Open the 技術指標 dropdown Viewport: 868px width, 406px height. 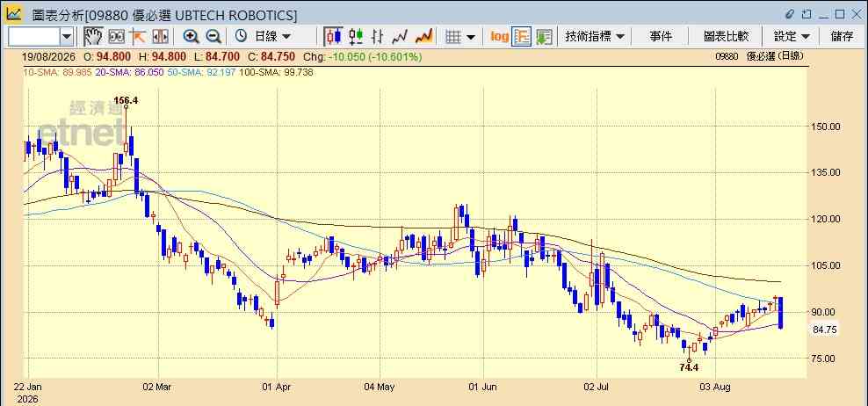point(595,37)
